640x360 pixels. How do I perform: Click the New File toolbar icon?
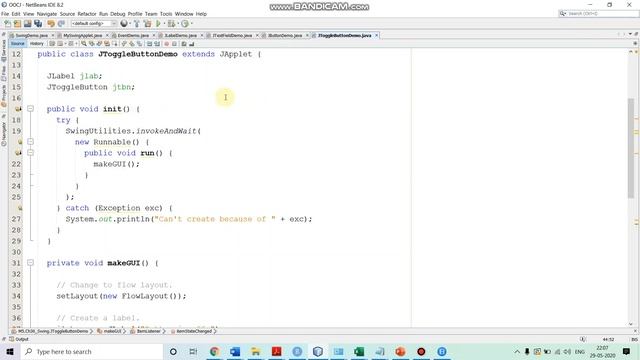pyautogui.click(x=8, y=24)
